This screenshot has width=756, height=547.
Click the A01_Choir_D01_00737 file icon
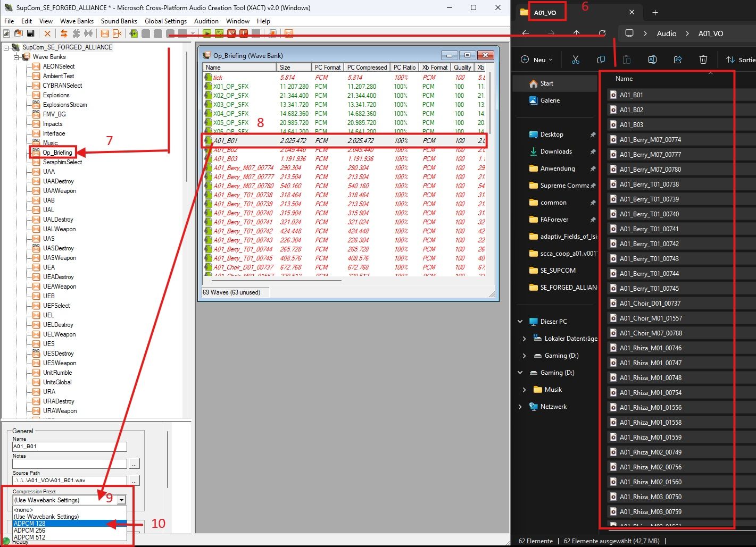(x=612, y=303)
